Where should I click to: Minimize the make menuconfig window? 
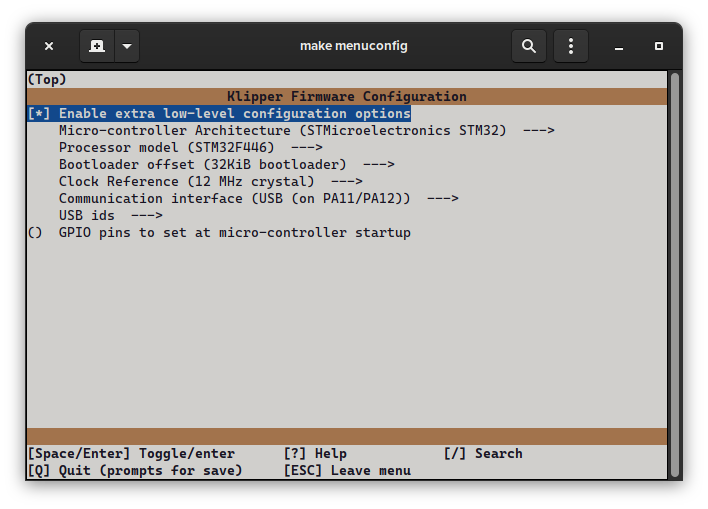[619, 46]
